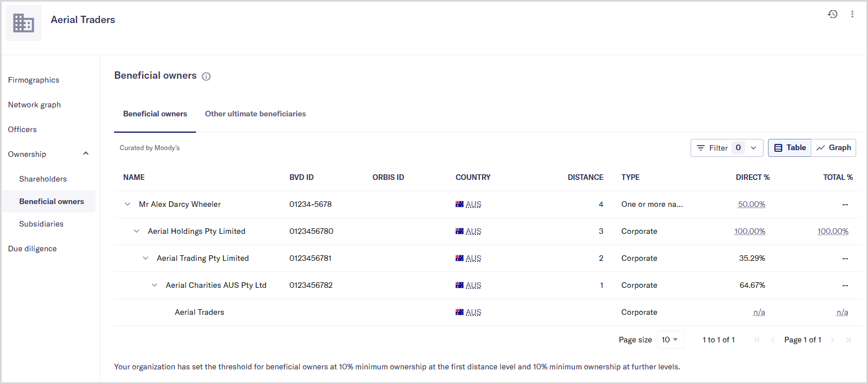Click truncated type 'One or more na...'
Image resolution: width=868 pixels, height=384 pixels.
pyautogui.click(x=652, y=204)
